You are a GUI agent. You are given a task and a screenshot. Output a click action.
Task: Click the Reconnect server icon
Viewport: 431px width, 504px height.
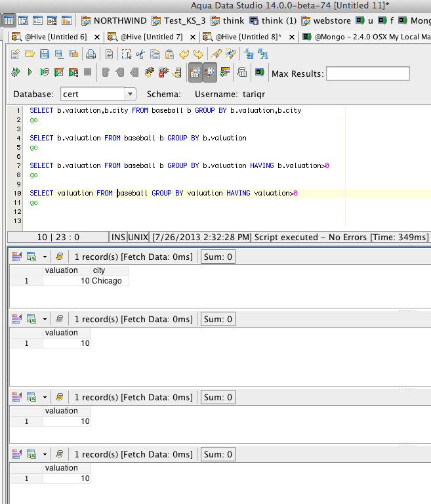pyautogui.click(x=177, y=72)
